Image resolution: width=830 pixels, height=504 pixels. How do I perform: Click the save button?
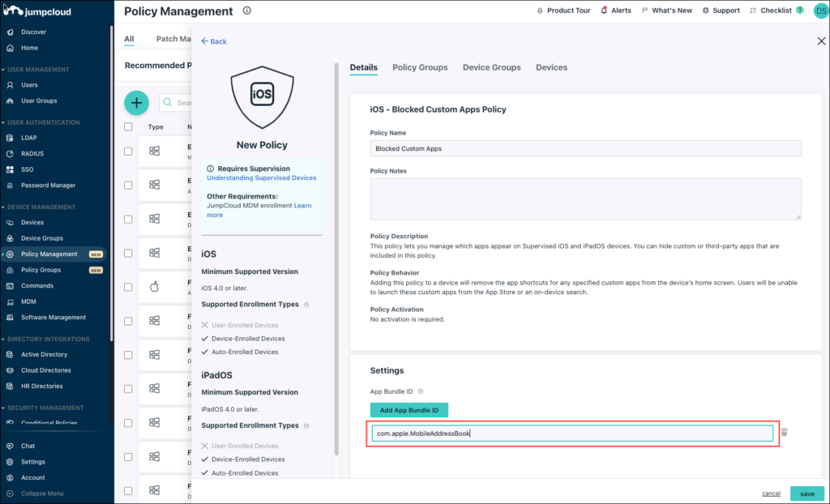pos(807,494)
